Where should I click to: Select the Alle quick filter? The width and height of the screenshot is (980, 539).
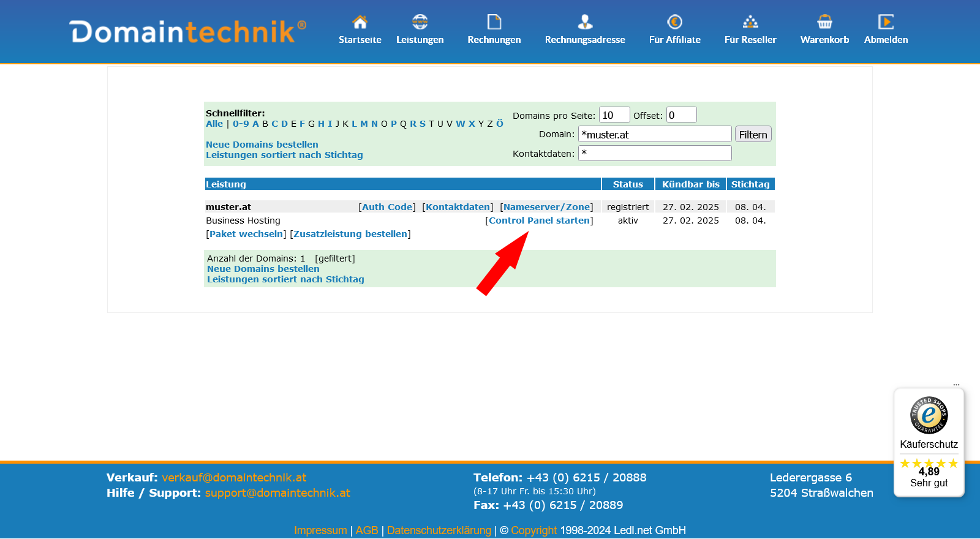click(x=214, y=124)
